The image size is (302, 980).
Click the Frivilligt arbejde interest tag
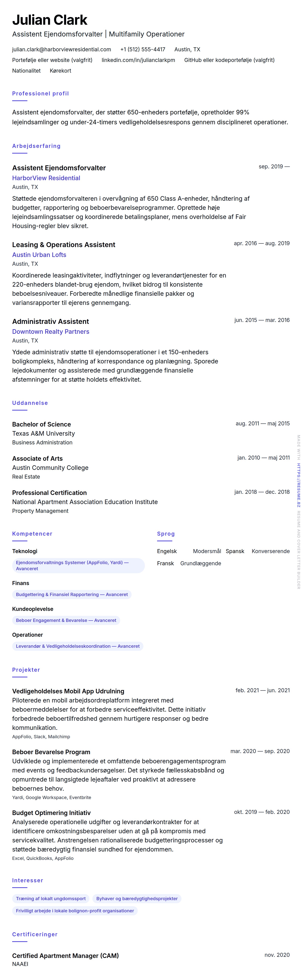[x=75, y=911]
